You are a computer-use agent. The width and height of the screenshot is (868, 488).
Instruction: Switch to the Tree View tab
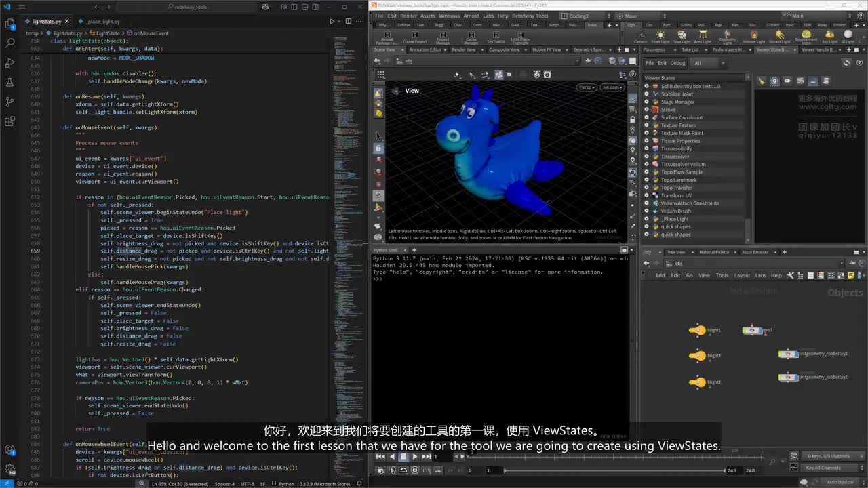point(675,252)
